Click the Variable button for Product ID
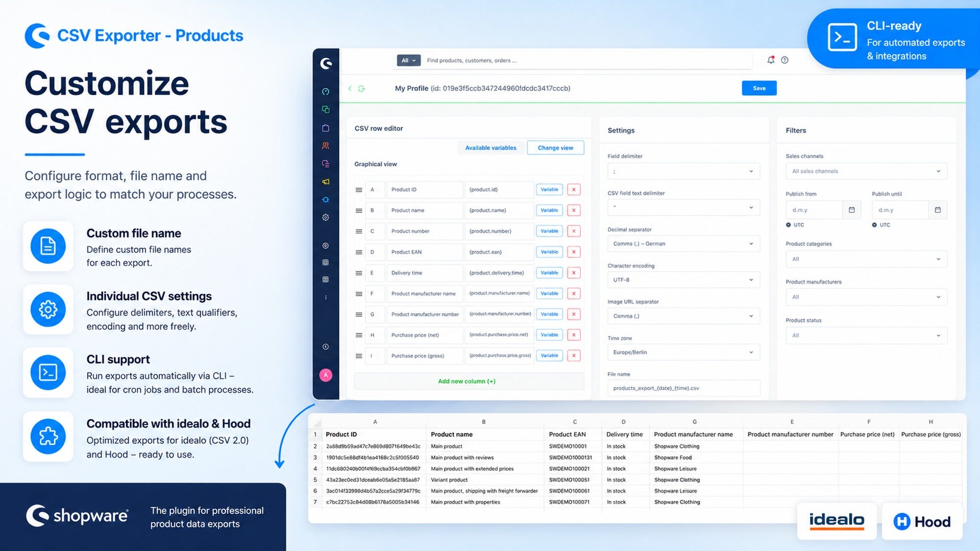The image size is (980, 551). pos(549,189)
